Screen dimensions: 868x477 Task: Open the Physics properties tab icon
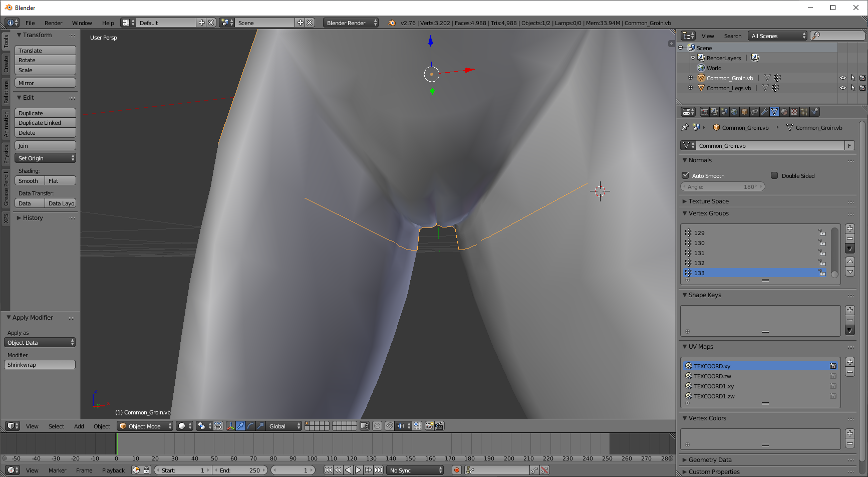coord(814,112)
